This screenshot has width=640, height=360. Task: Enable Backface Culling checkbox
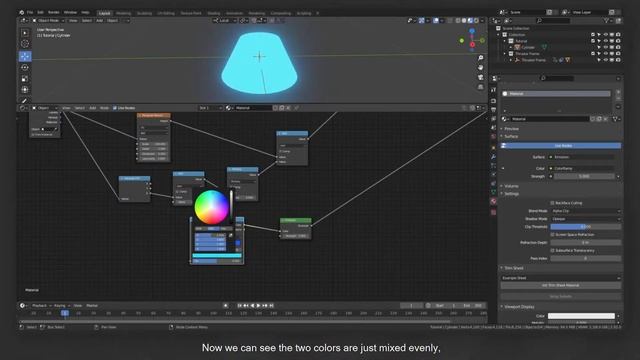(x=552, y=203)
